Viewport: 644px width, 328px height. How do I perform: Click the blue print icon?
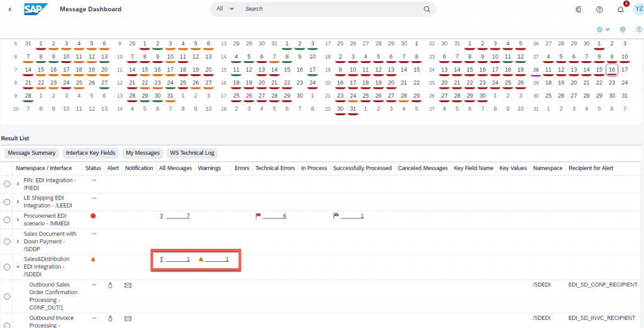[623, 30]
